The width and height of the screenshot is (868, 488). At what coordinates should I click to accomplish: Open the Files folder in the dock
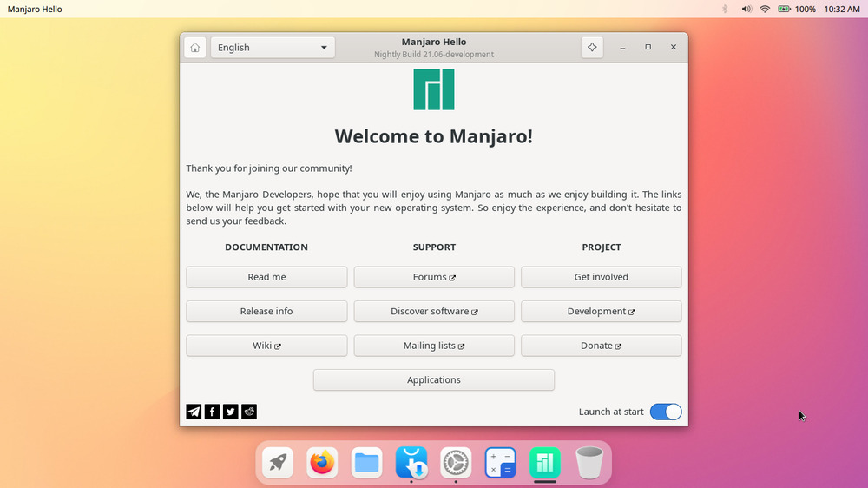pyautogui.click(x=366, y=462)
